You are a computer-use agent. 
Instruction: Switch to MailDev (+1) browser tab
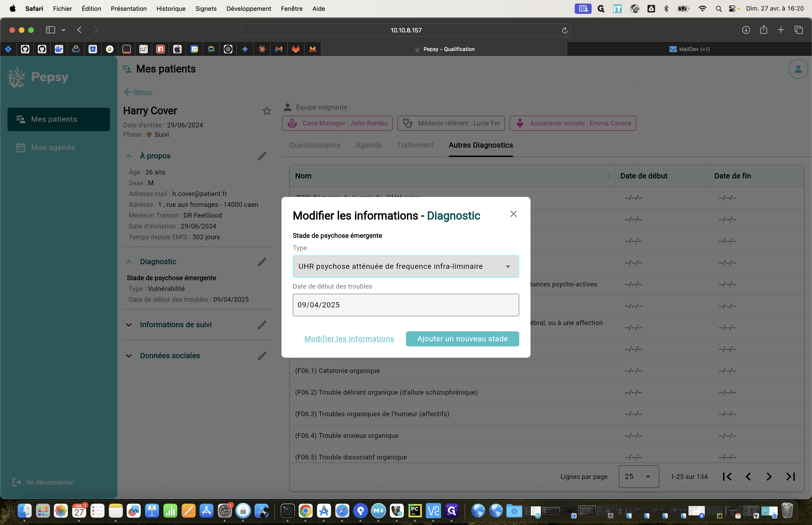click(689, 49)
